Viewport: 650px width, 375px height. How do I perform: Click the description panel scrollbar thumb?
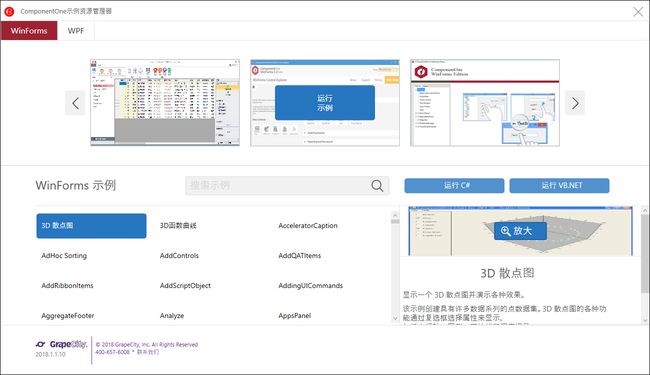pyautogui.click(x=645, y=254)
